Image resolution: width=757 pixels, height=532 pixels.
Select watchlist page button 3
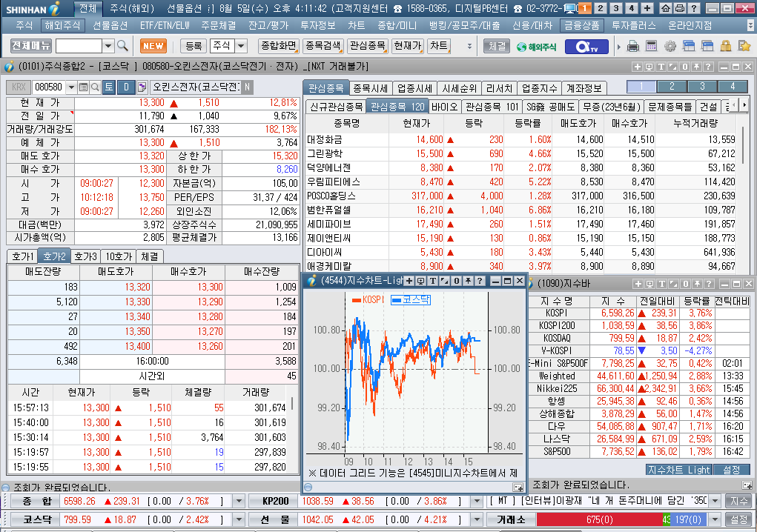pyautogui.click(x=702, y=87)
